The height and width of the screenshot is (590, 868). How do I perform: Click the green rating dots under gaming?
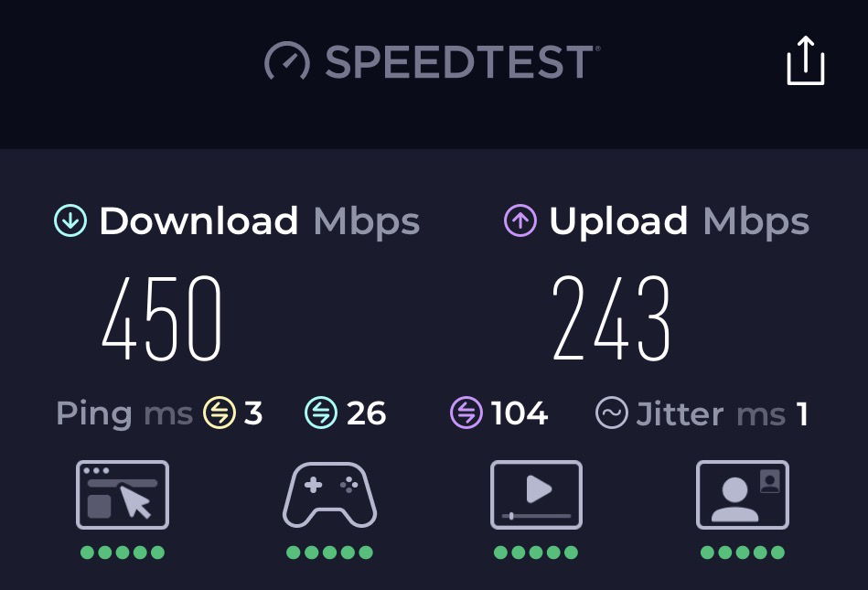tap(330, 552)
